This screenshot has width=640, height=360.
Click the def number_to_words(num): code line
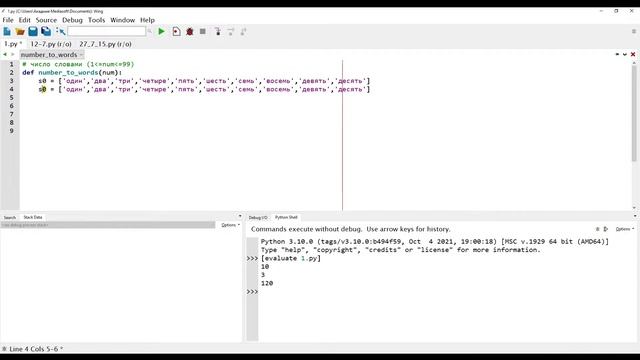click(72, 72)
